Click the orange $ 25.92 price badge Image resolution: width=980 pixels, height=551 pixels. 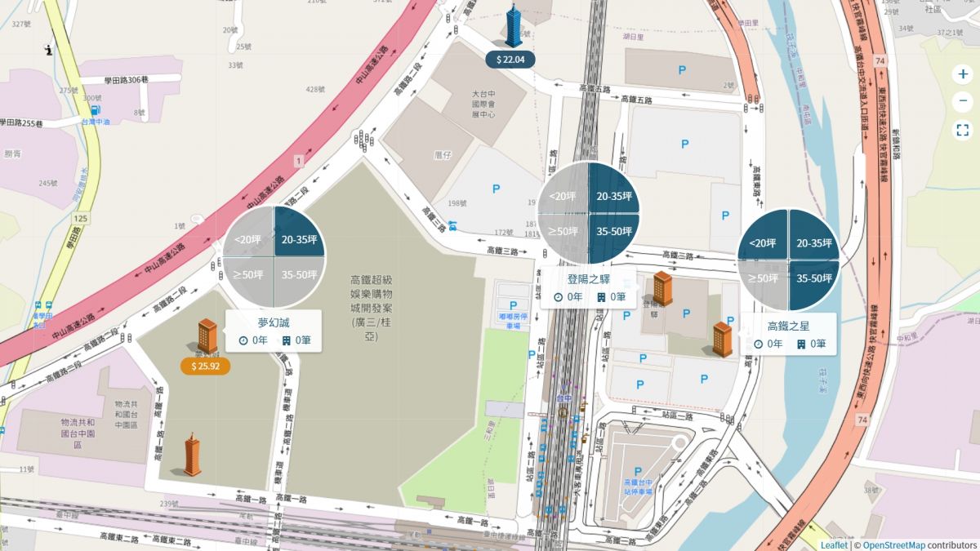tap(205, 366)
